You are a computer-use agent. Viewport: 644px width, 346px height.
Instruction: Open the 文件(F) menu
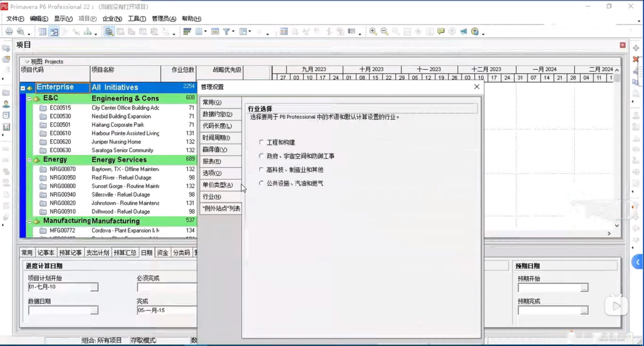coord(15,18)
